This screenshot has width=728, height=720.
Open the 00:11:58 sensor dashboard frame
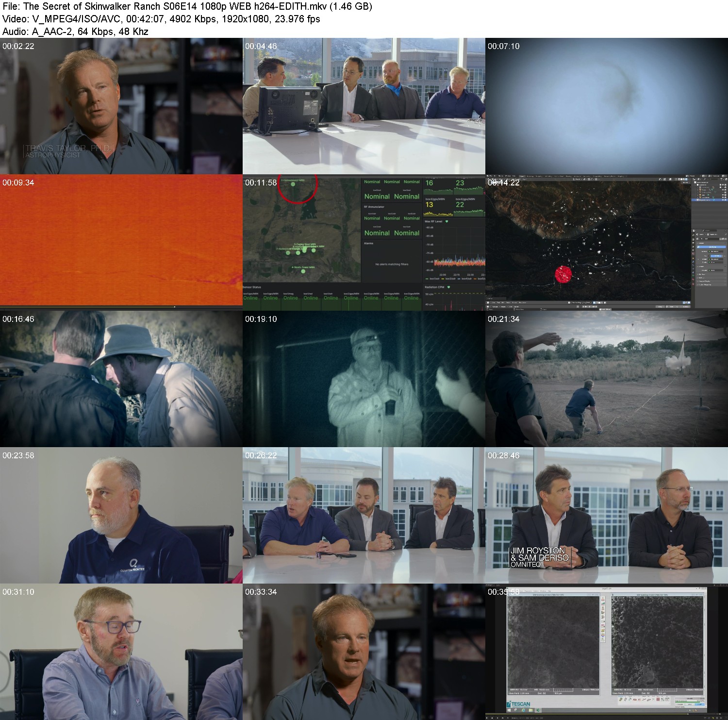pyautogui.click(x=364, y=243)
